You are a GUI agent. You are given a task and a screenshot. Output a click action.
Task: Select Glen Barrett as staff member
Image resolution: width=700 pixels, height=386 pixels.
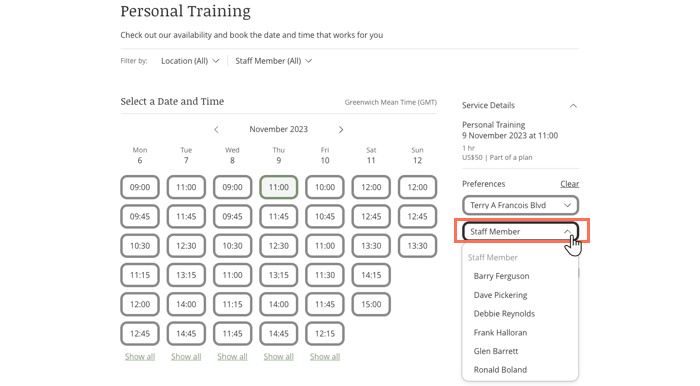[x=496, y=351]
